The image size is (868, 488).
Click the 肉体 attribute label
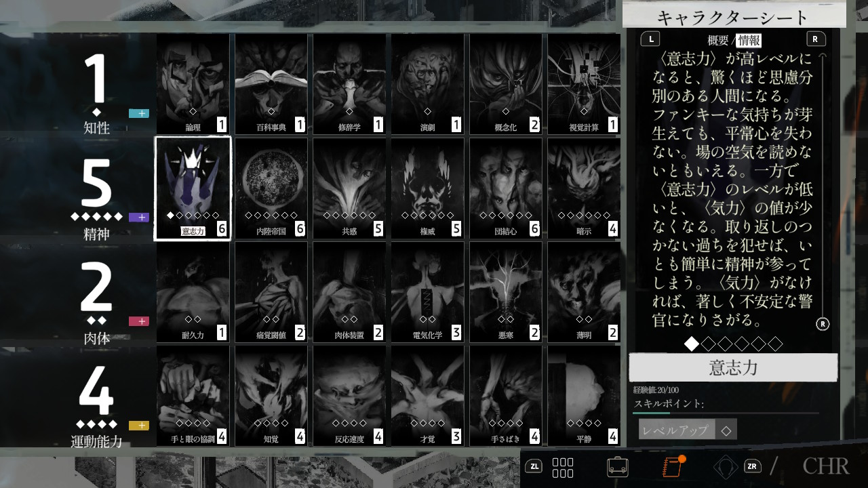point(97,338)
